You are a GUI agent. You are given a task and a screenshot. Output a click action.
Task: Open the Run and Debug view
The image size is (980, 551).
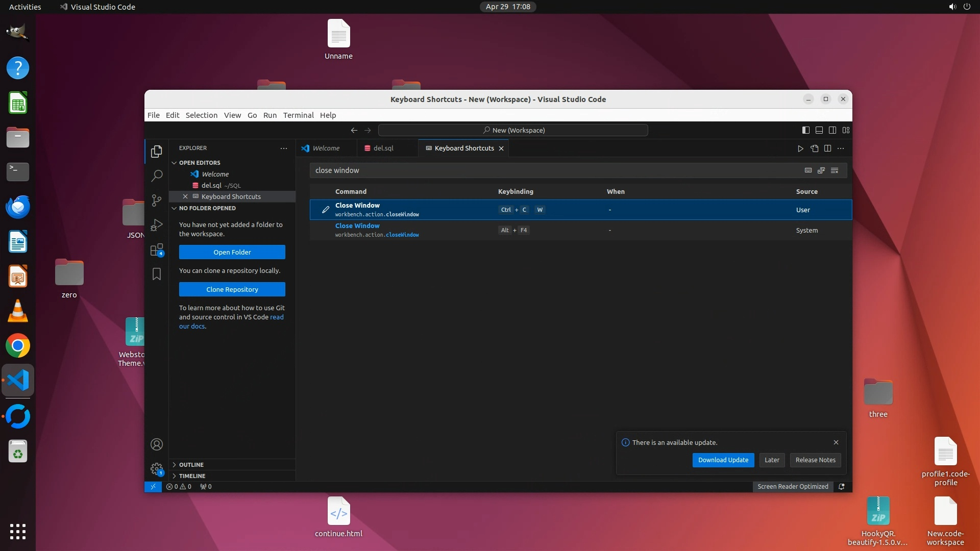click(x=157, y=225)
